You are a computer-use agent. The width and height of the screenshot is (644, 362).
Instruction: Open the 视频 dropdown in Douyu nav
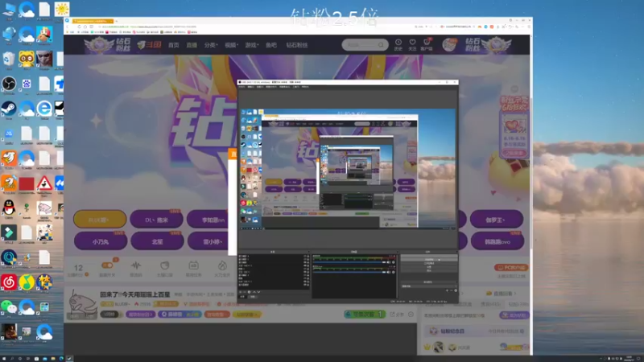coord(231,45)
